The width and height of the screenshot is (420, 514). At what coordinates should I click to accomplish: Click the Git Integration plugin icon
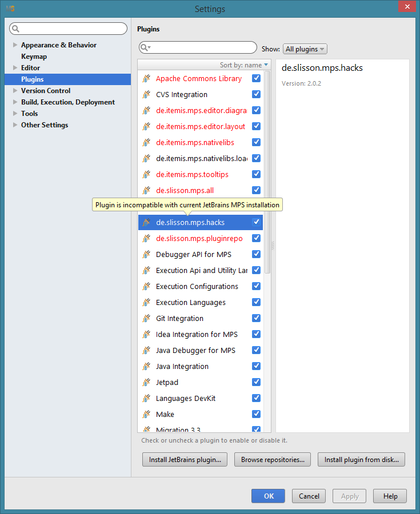(146, 319)
